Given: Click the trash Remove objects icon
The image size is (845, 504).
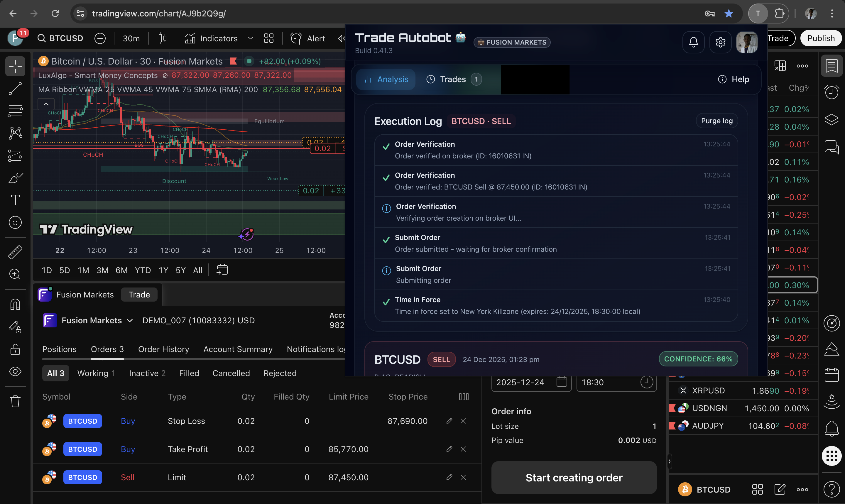Looking at the screenshot, I should [x=15, y=401].
